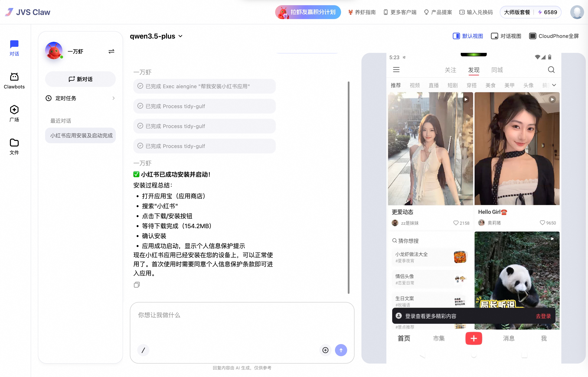Choose the 推荐 category tab
Viewport: 588px width, 377px height.
point(395,85)
